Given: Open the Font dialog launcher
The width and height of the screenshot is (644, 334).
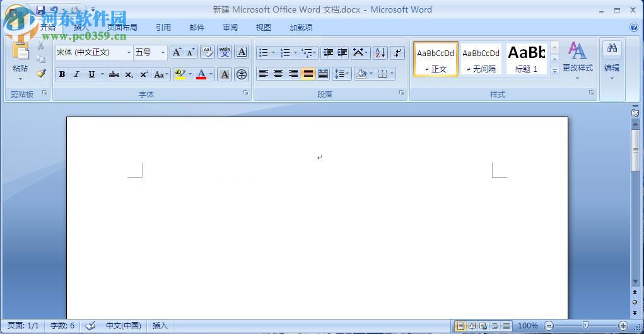Looking at the screenshot, I should (x=245, y=93).
